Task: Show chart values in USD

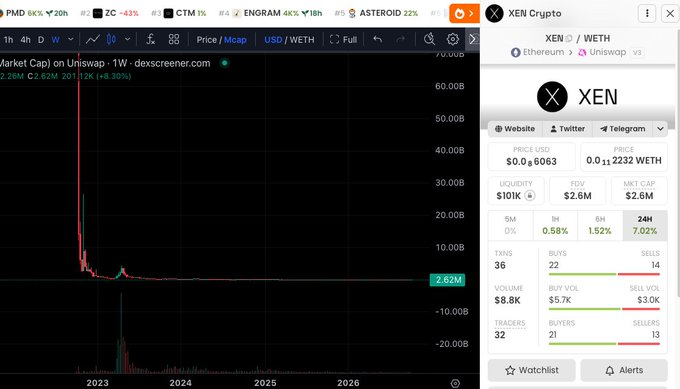Action: click(273, 39)
